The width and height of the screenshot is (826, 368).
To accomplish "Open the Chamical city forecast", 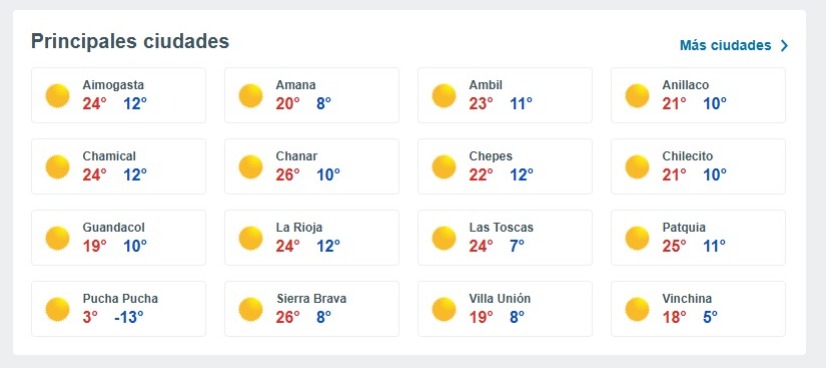I will coord(119,166).
